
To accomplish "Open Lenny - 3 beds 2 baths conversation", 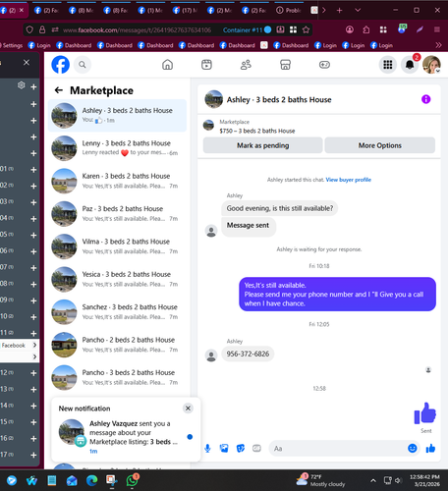I will coord(117,148).
